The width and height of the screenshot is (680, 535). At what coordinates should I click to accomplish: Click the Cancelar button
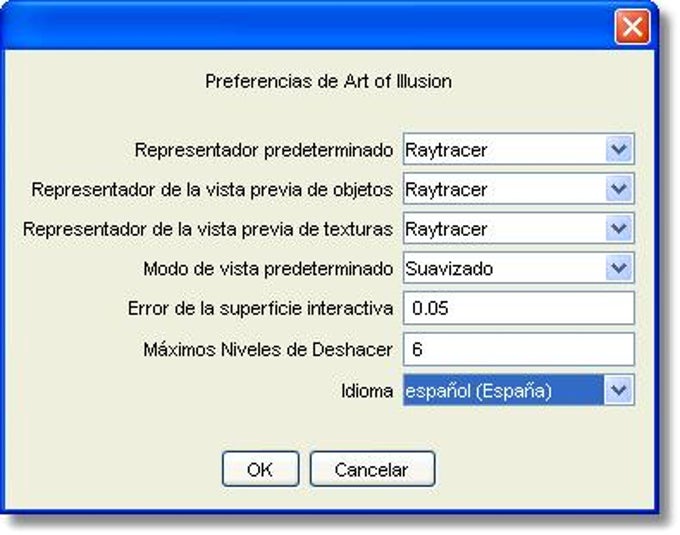[x=372, y=469]
